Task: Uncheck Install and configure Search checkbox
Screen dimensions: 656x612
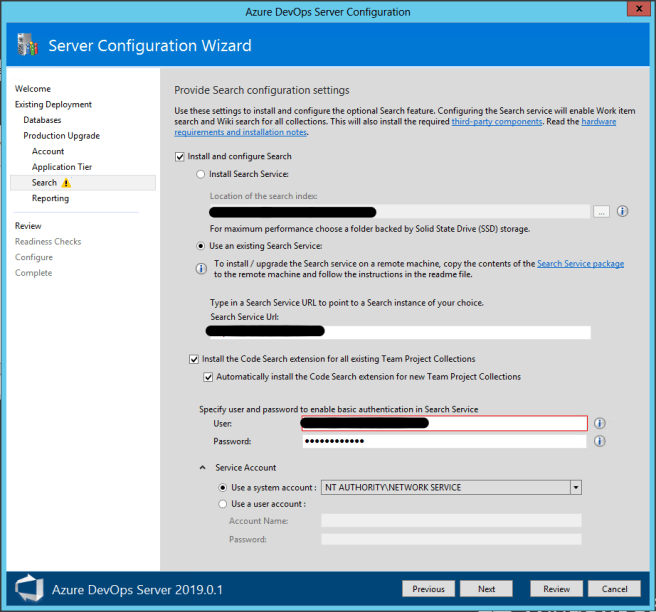Action: coord(180,157)
